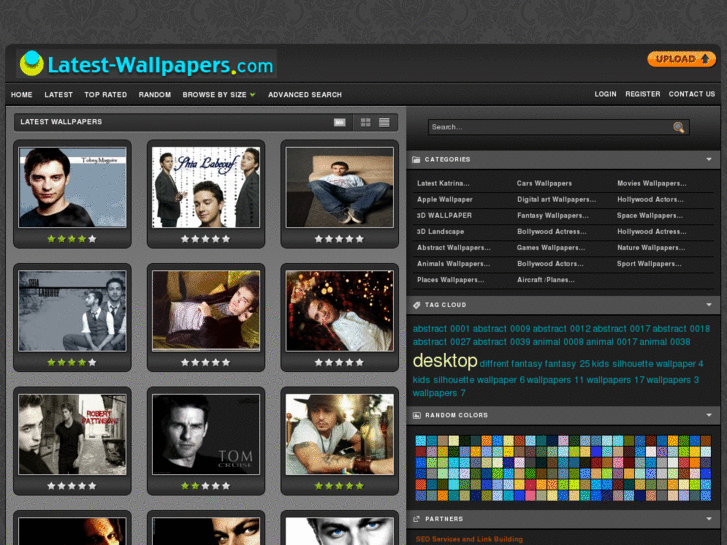Click stars under Robert Pattinson wallpaper
Viewport: 727px width, 545px height.
pos(72,486)
